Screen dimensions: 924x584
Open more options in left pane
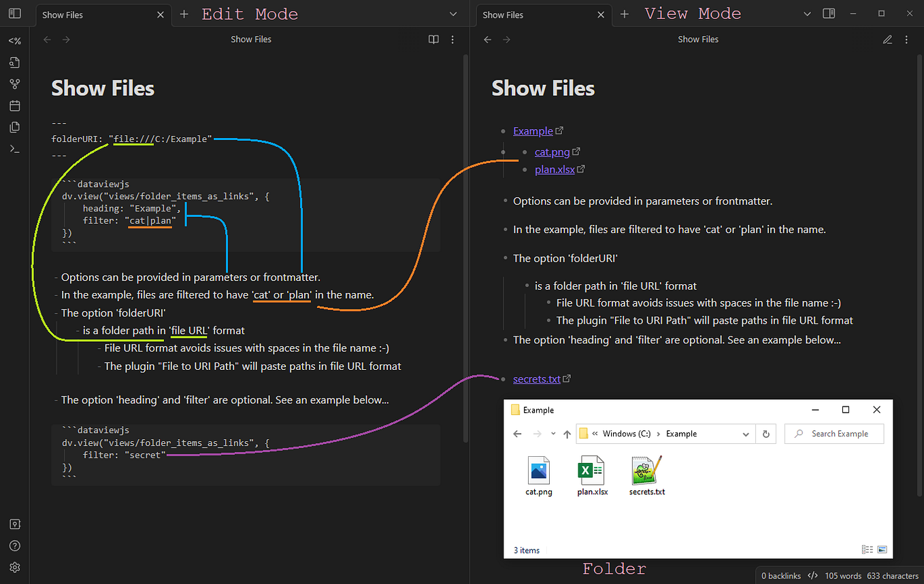pyautogui.click(x=452, y=39)
